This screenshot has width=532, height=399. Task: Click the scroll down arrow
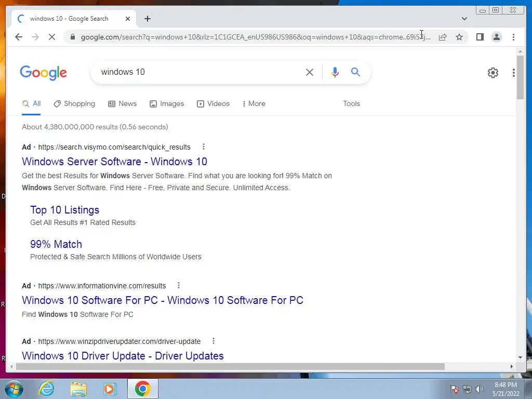520,357
